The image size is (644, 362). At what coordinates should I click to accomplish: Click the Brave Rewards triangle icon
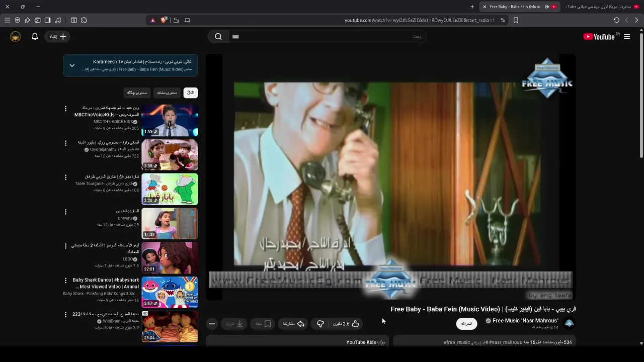[x=153, y=20]
